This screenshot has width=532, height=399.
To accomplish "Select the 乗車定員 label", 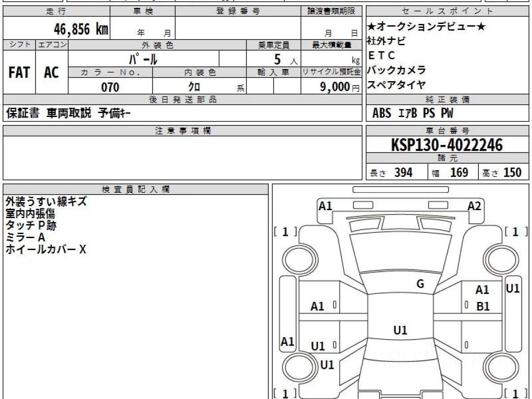I will click(274, 45).
